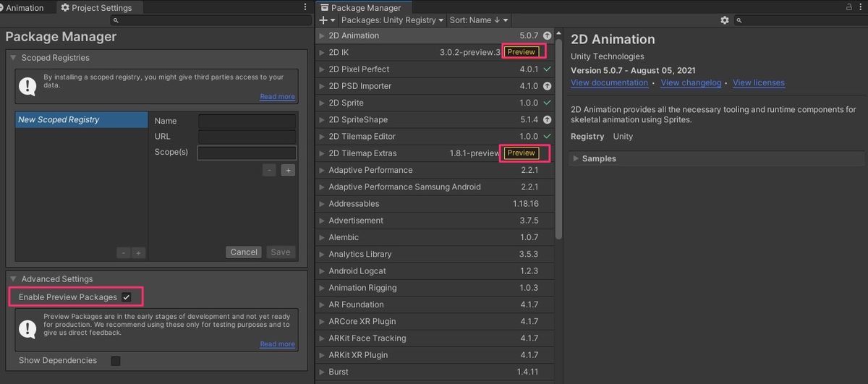868x384 pixels.
Task: Click the update arrow icon for 2D Animation
Action: point(548,35)
